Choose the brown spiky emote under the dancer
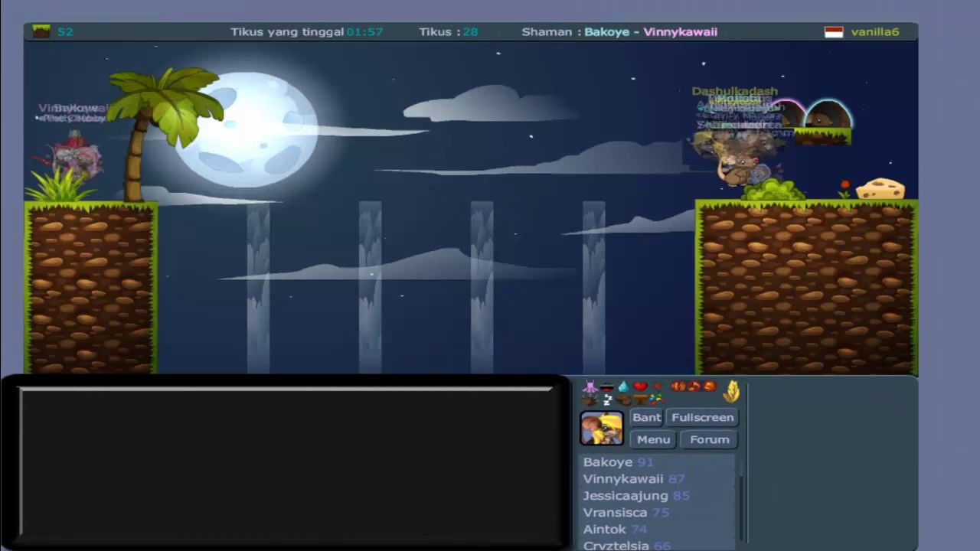Viewport: 980px width, 551px height. (x=590, y=399)
